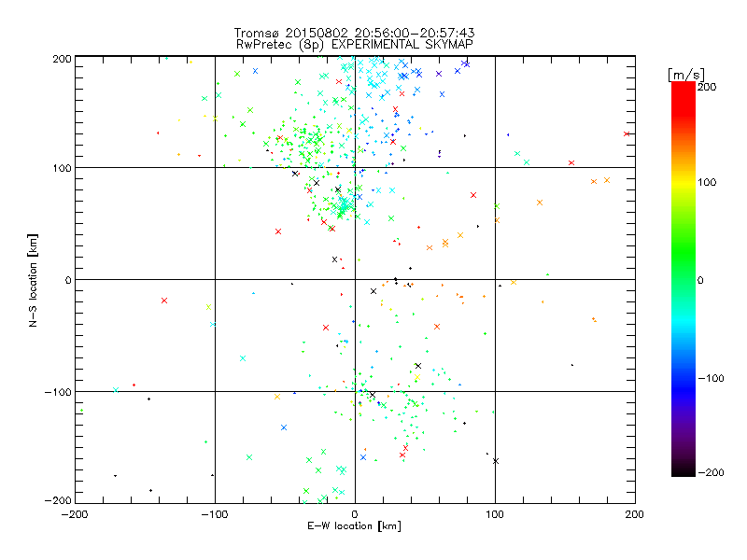Click the E-W axis '200' tick label
747x560 pixels.
(635, 514)
